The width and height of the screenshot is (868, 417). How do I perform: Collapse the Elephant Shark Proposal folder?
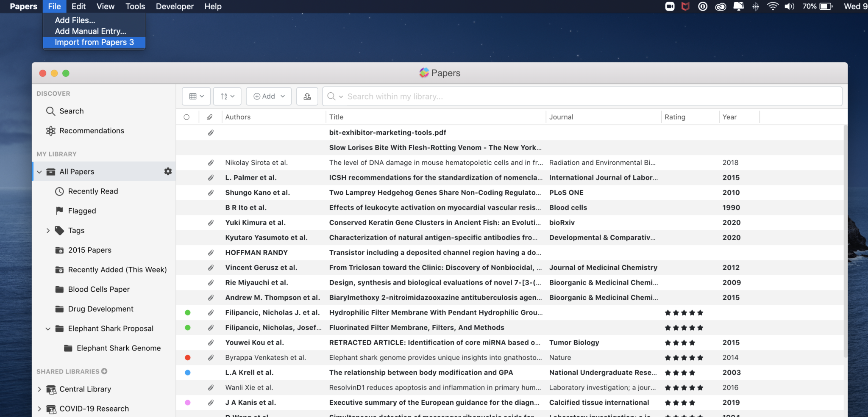click(x=48, y=329)
